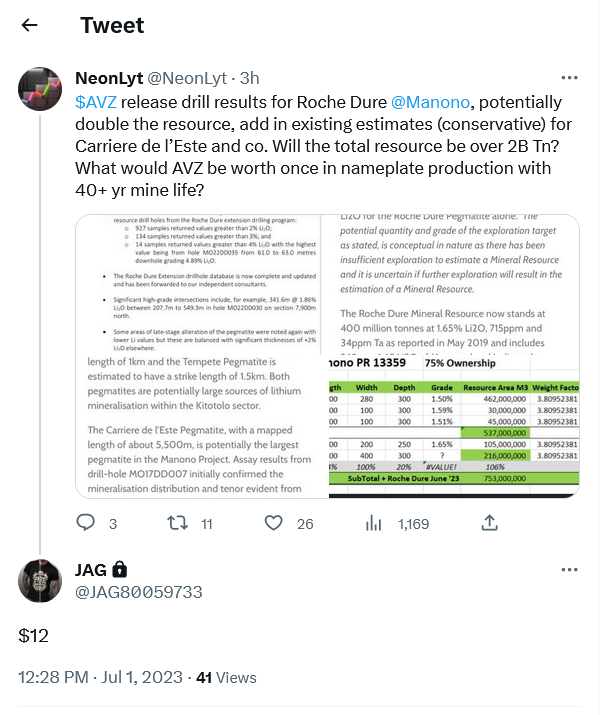This screenshot has width=613, height=715.
Task: Open JAG's profile avatar
Action: coord(39,581)
